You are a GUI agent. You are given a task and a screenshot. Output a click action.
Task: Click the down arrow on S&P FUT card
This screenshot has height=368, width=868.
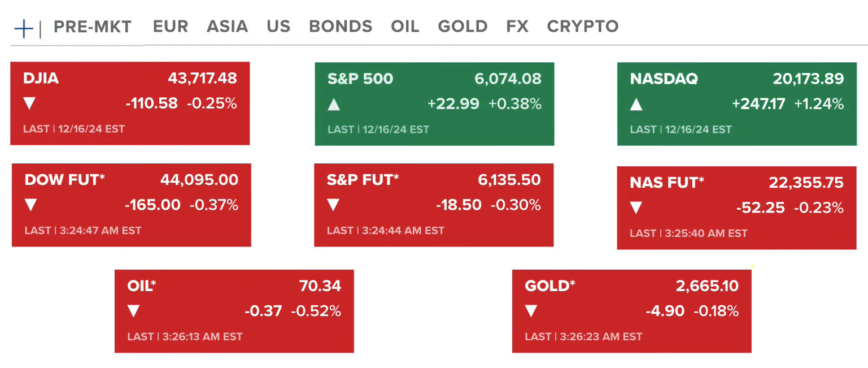[334, 205]
